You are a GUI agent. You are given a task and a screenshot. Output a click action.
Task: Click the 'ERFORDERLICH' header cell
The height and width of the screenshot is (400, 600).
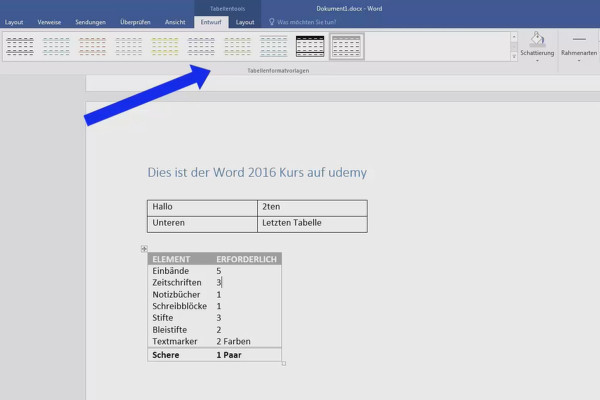(x=246, y=259)
